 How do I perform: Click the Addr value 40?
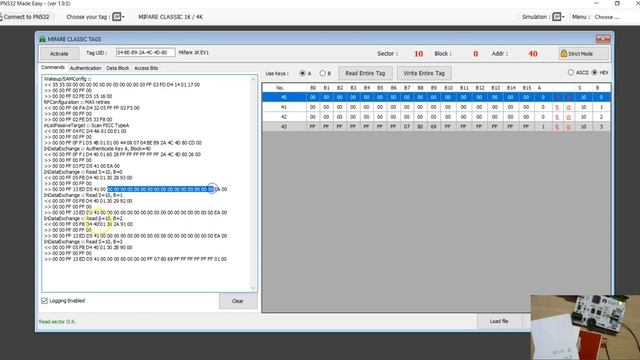click(533, 53)
